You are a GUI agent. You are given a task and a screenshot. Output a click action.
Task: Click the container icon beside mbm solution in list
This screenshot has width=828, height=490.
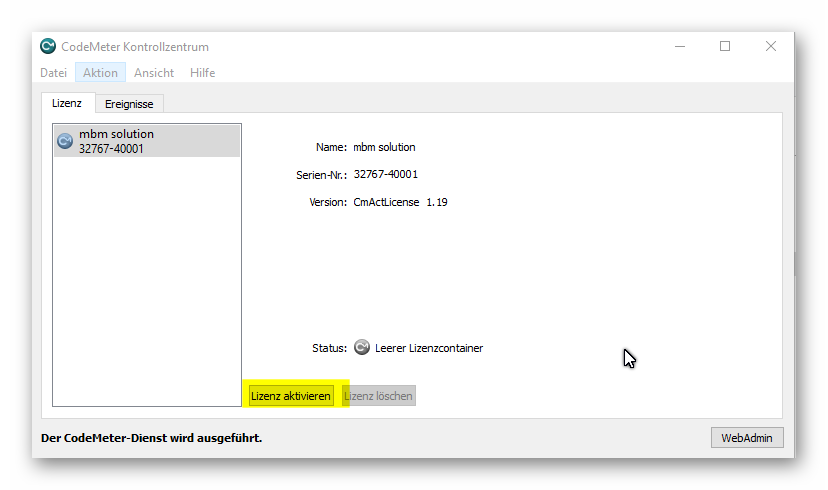point(65,141)
